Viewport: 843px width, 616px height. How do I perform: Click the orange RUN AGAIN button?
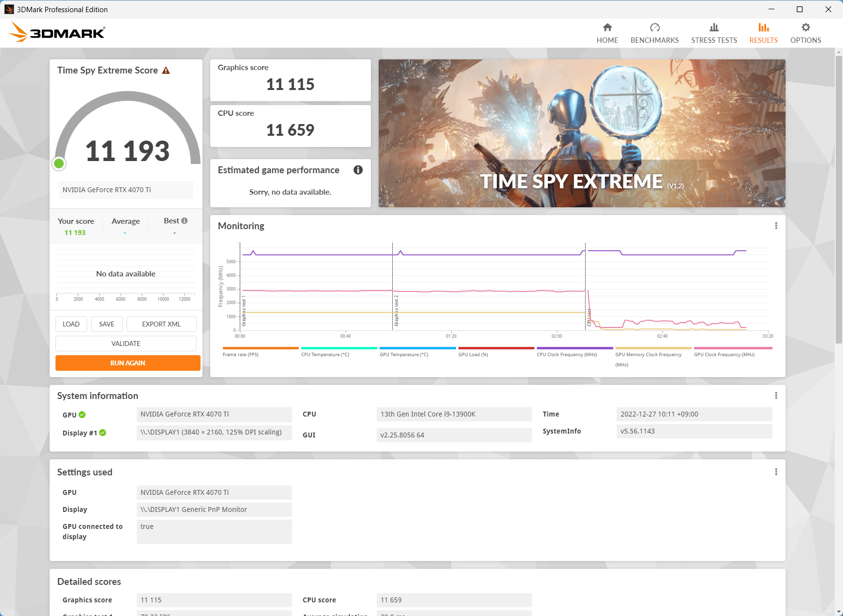click(x=128, y=363)
